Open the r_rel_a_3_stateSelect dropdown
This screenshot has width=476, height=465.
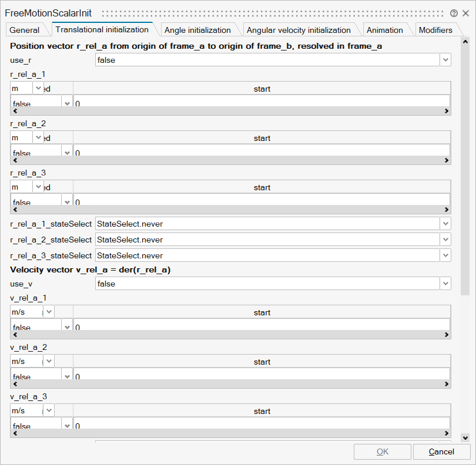coord(445,255)
